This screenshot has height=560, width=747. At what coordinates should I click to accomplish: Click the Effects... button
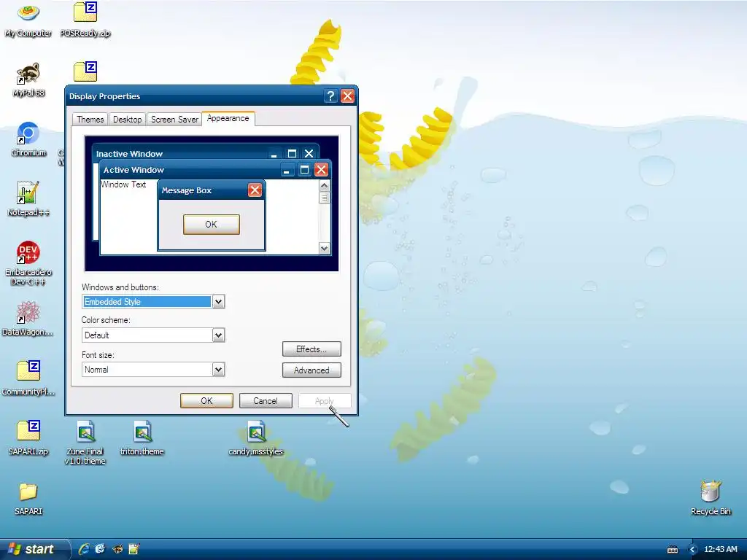point(311,349)
